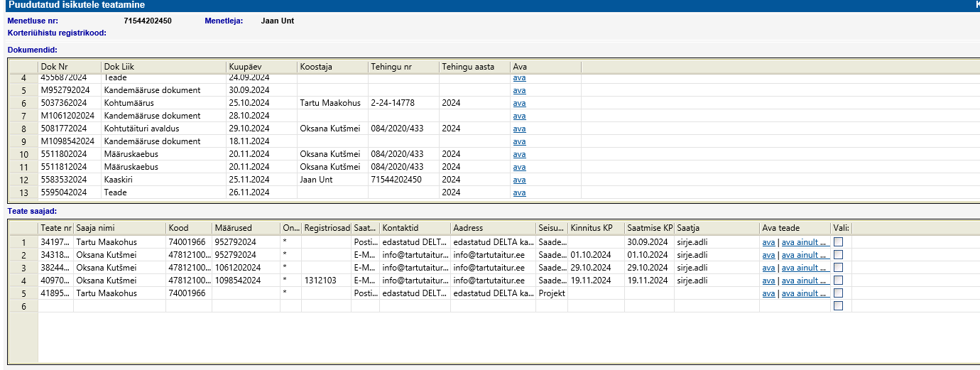Tick Vali checkbox for notice 34318 row
Screen dimensions: 980x370
[x=838, y=255]
